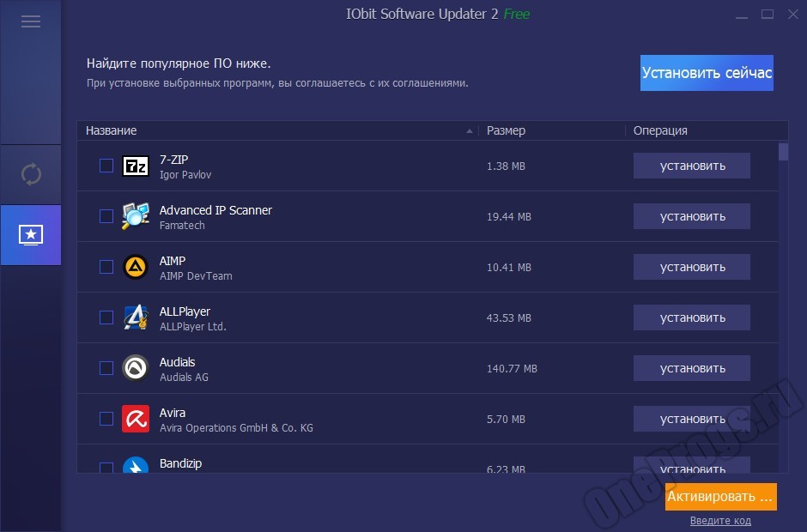Enable the Audials checkbox
This screenshot has height=532, width=807.
point(106,368)
